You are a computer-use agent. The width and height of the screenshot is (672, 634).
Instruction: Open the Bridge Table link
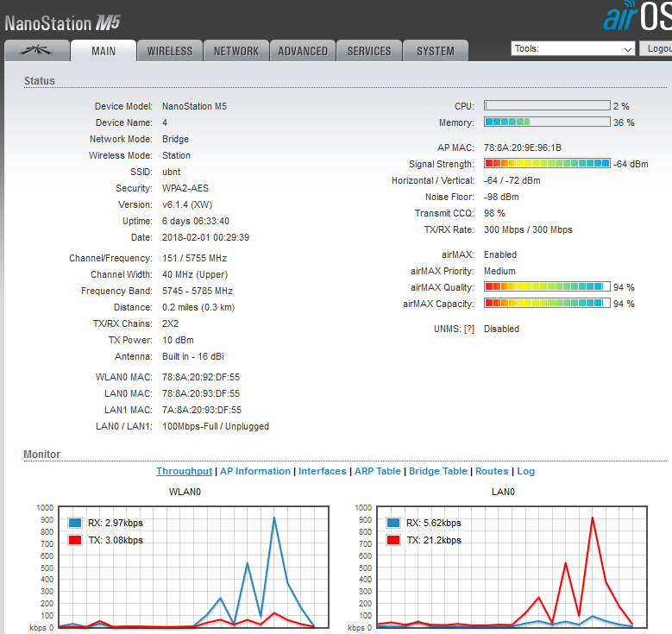pyautogui.click(x=438, y=471)
